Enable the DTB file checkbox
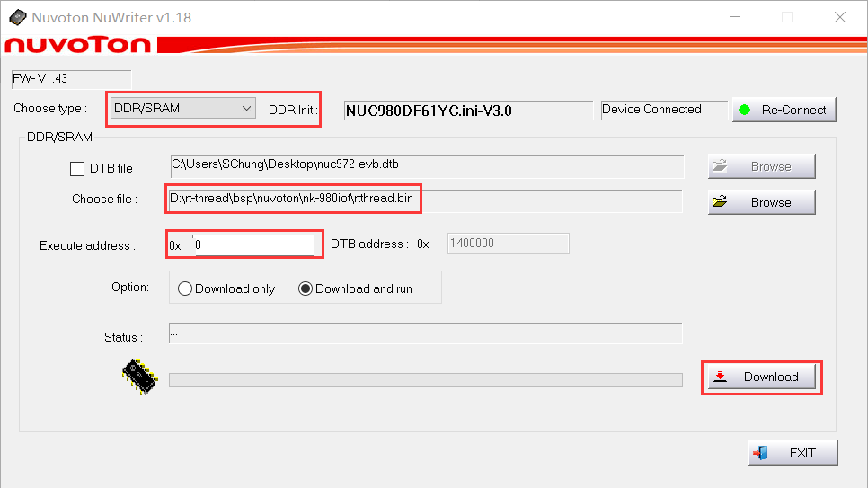Screen dimensions: 868x488 pyautogui.click(x=77, y=168)
